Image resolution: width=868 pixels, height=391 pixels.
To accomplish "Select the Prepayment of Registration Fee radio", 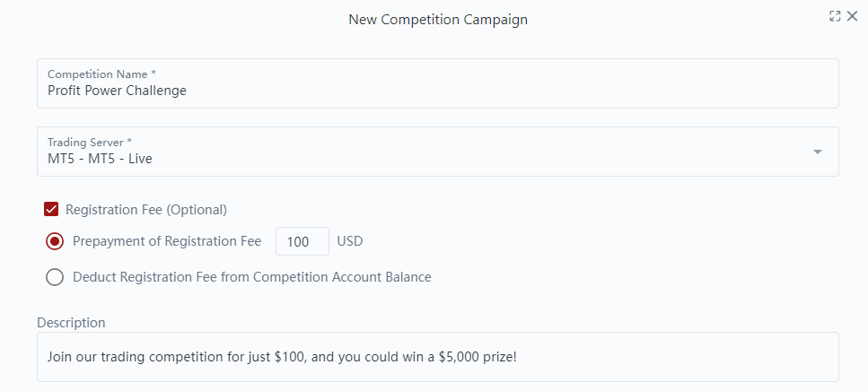I will 55,241.
